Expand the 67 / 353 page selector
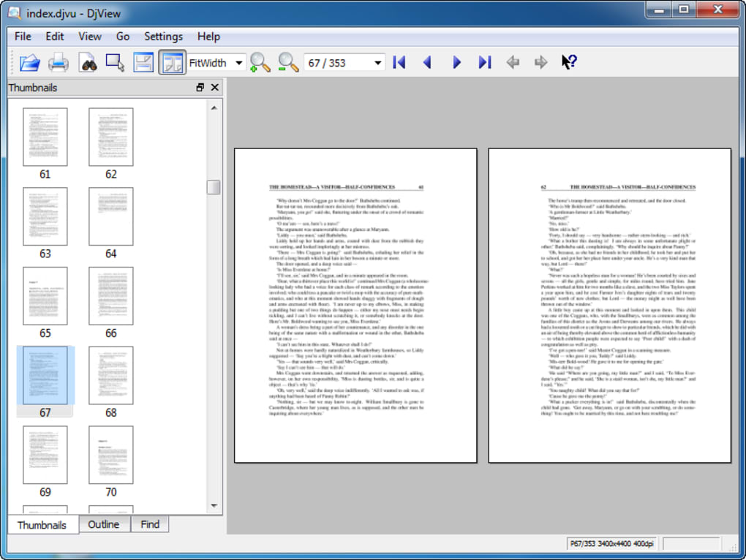 tap(377, 64)
